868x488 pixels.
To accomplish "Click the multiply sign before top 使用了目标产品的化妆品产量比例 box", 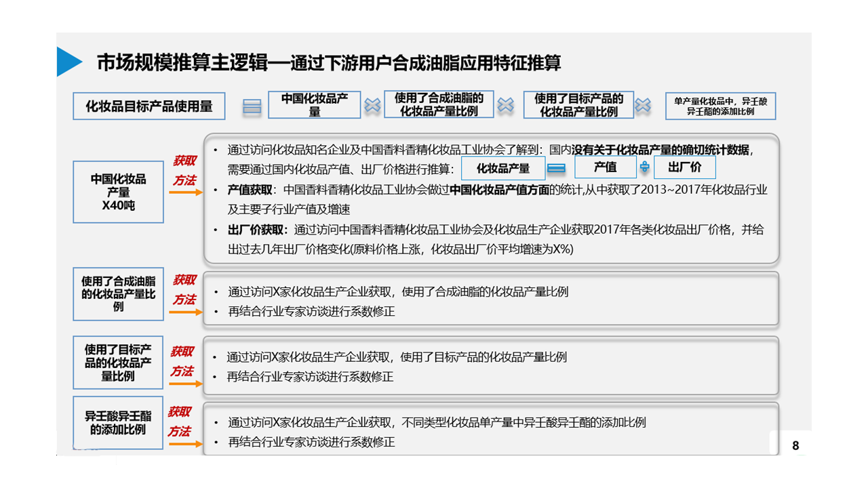I will [506, 106].
